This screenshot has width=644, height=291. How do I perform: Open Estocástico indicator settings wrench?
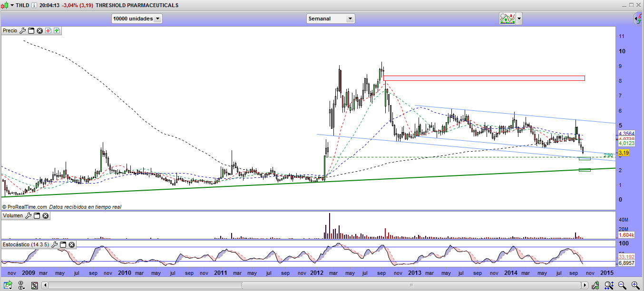pyautogui.click(x=54, y=244)
